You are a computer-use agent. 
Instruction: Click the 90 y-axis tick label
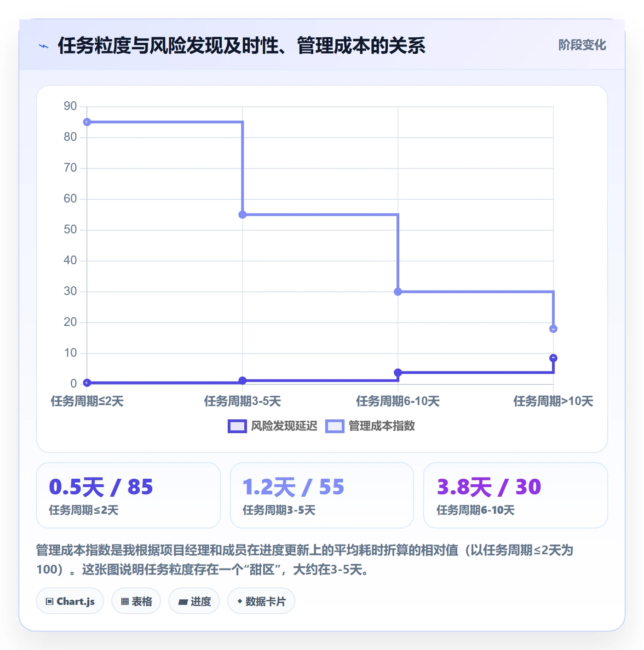tap(70, 106)
